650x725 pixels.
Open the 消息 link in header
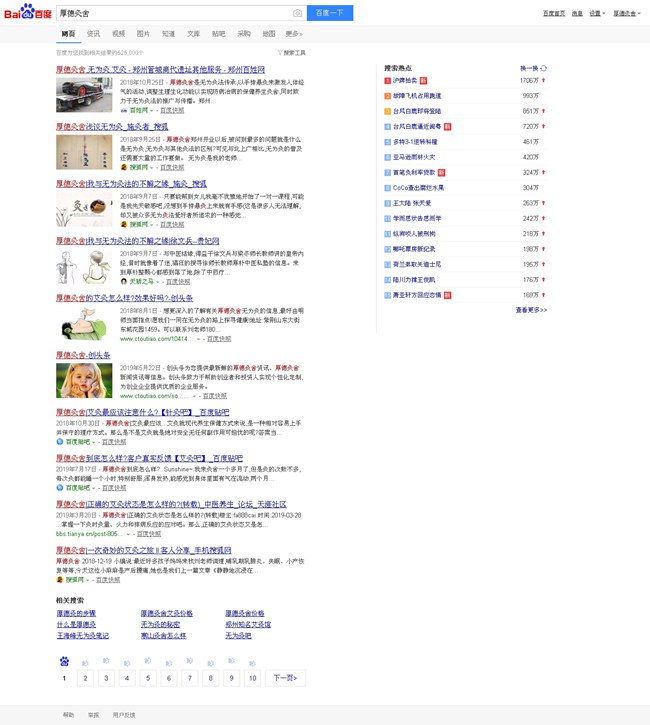coord(577,13)
